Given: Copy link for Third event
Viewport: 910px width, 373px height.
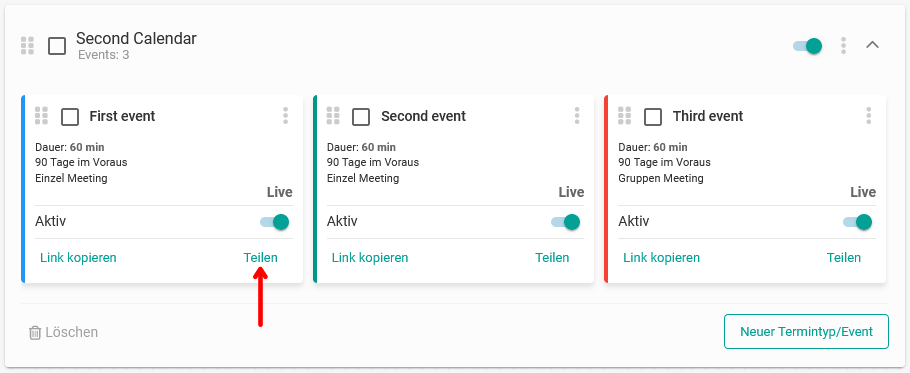Looking at the screenshot, I should click(x=662, y=258).
